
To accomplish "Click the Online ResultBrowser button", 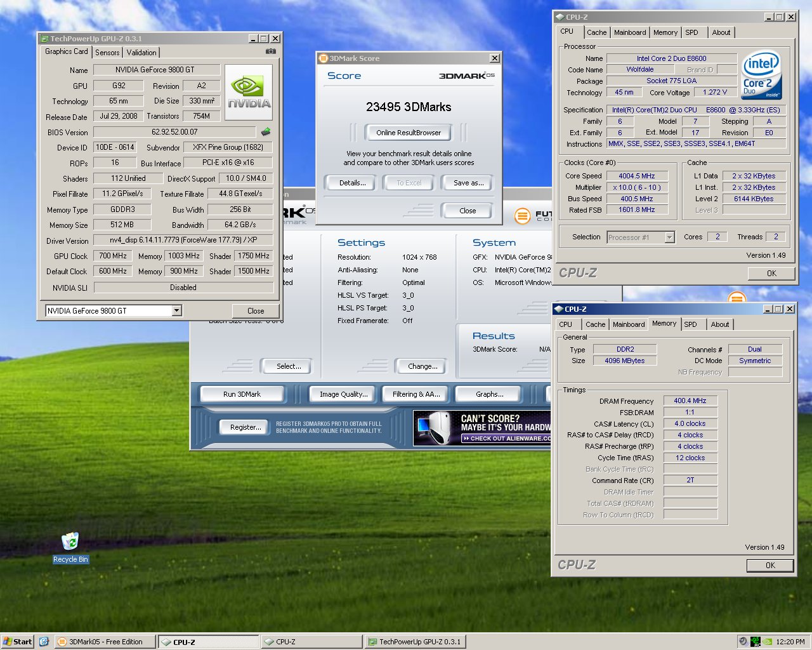I will point(409,133).
